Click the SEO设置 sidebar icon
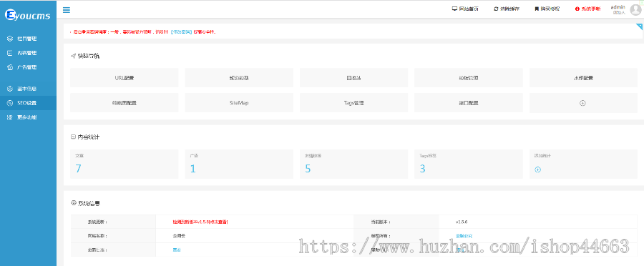The image size is (644, 266). click(10, 103)
